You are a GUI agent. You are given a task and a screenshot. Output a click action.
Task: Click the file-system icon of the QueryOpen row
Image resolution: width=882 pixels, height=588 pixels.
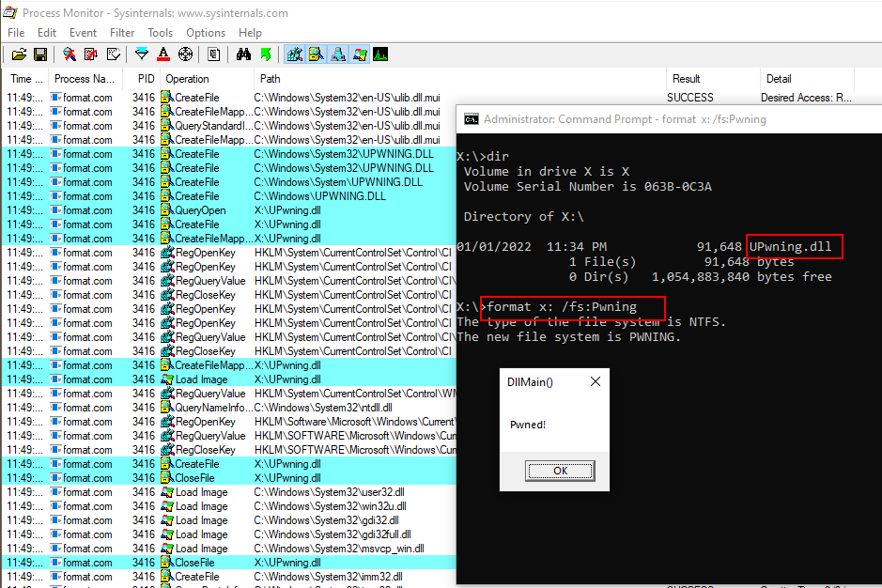tap(167, 210)
